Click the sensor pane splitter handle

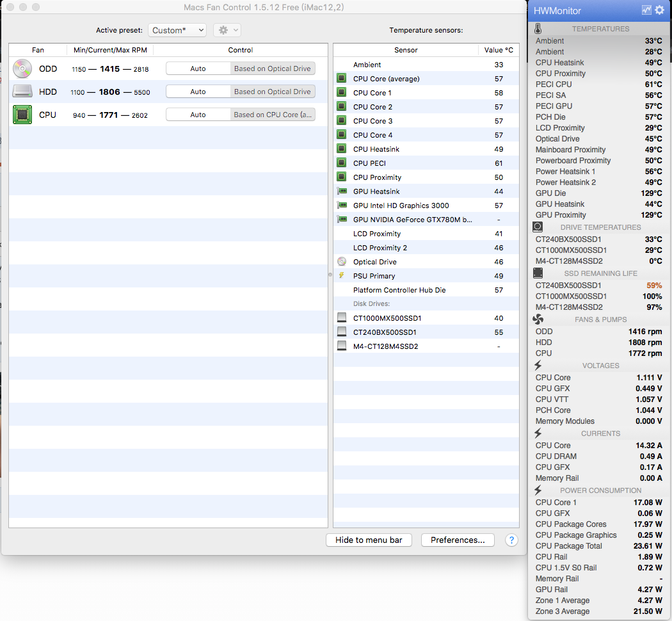pos(330,275)
